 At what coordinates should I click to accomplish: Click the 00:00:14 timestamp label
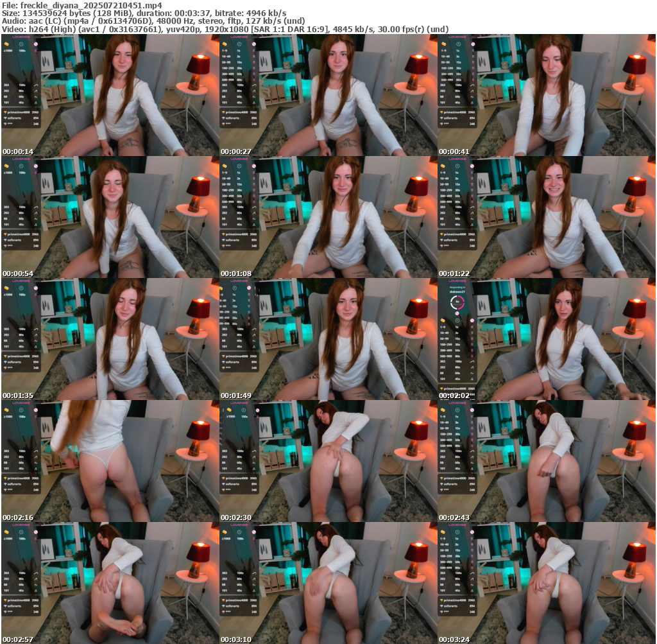click(x=19, y=152)
